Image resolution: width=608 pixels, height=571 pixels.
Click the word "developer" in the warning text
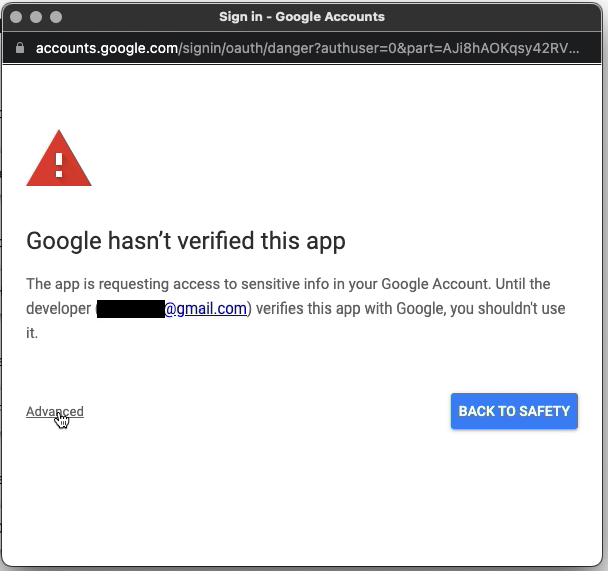pyautogui.click(x=58, y=308)
